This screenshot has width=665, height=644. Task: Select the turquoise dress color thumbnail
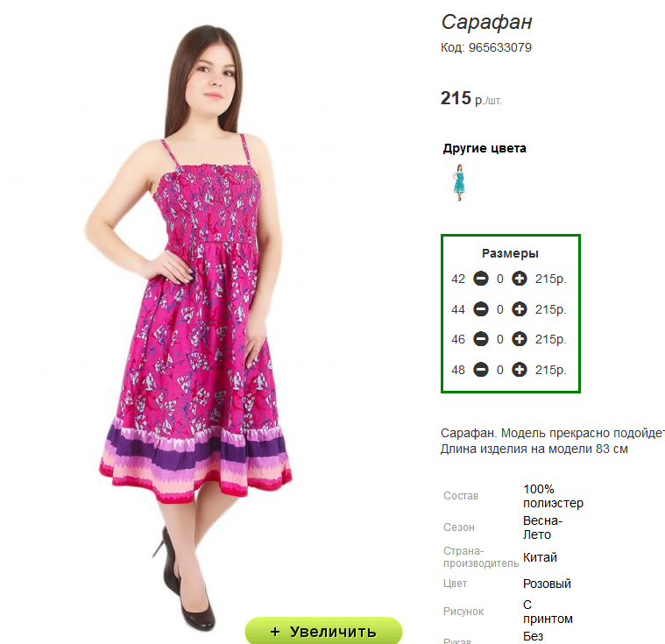tap(459, 182)
